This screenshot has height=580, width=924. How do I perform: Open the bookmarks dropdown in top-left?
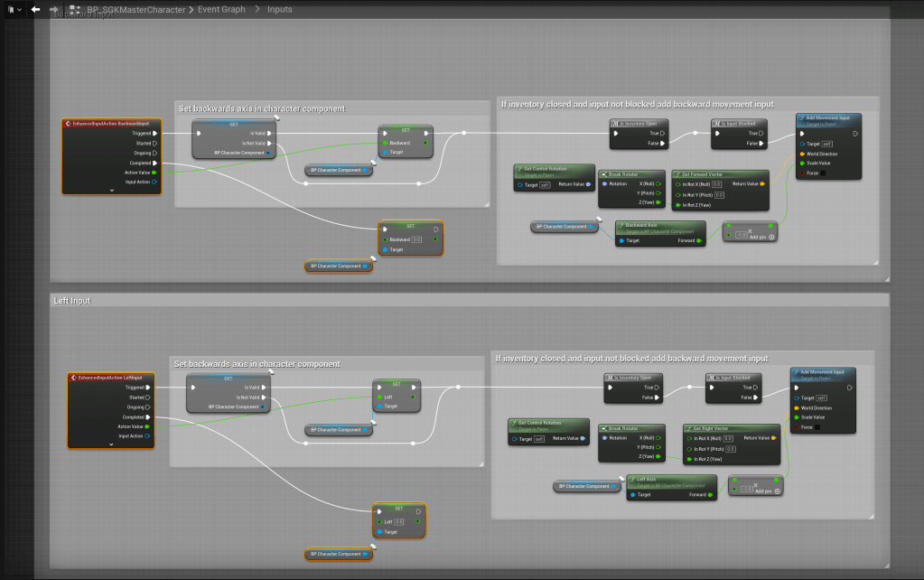pyautogui.click(x=13, y=9)
